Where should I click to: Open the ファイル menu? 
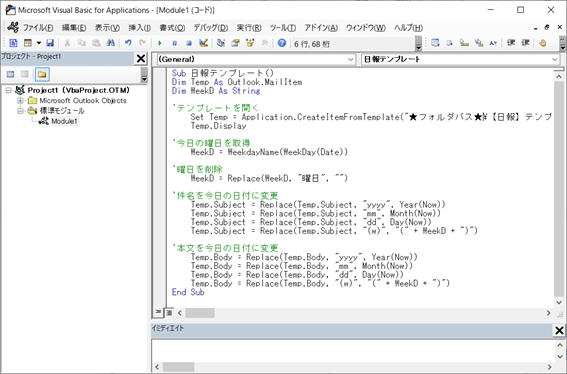pyautogui.click(x=38, y=28)
